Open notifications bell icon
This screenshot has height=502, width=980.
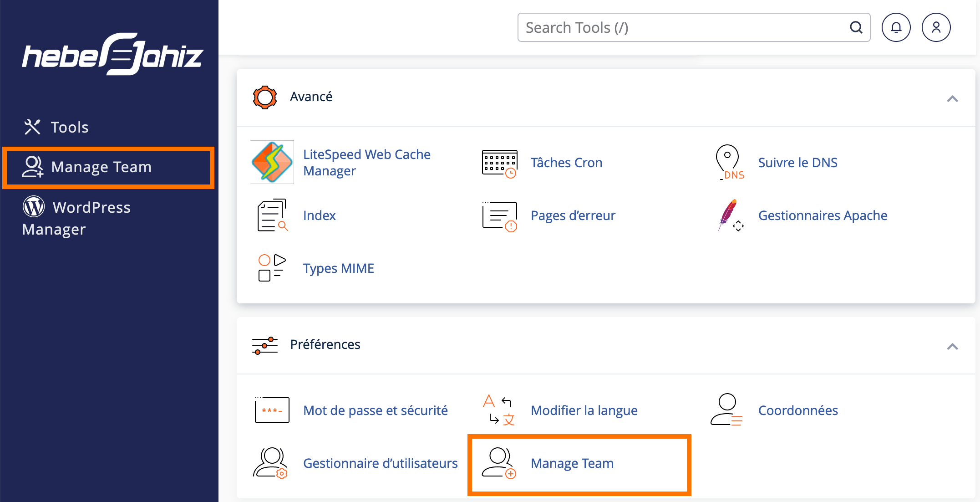[896, 27]
